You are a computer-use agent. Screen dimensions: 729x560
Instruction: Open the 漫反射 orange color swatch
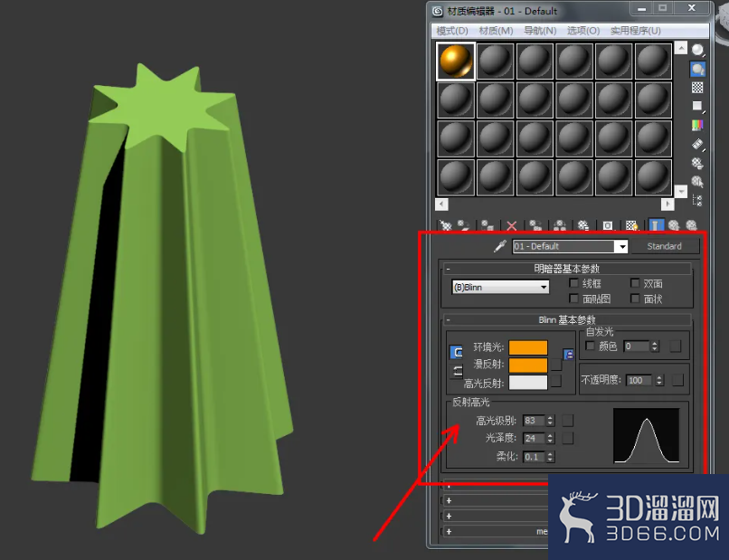(528, 365)
